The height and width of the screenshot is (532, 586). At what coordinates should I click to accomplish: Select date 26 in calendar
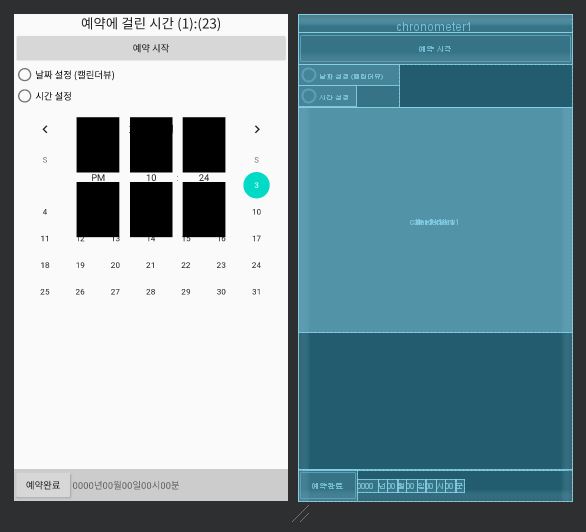(x=80, y=292)
